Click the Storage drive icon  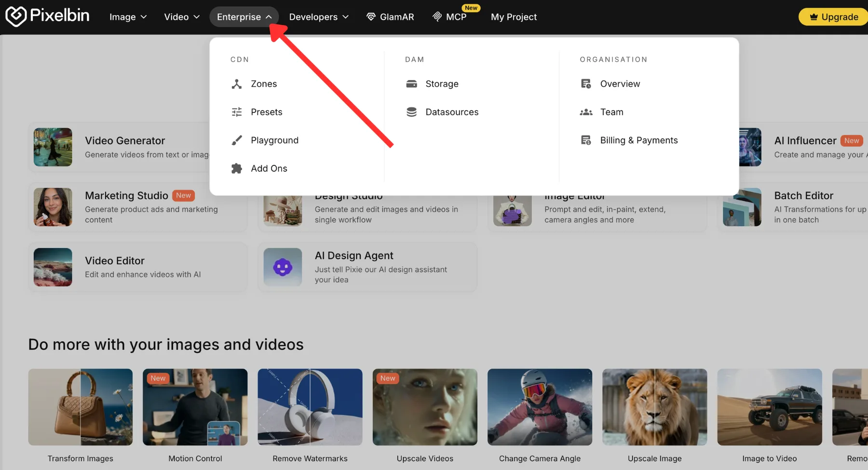(x=411, y=84)
